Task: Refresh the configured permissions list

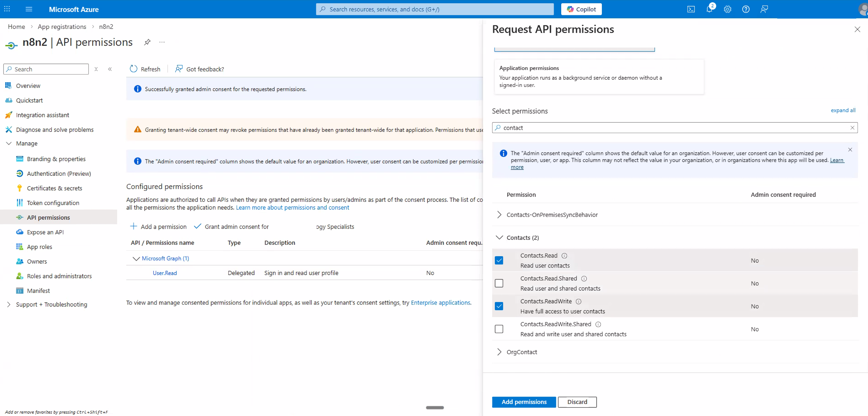Action: pos(144,69)
